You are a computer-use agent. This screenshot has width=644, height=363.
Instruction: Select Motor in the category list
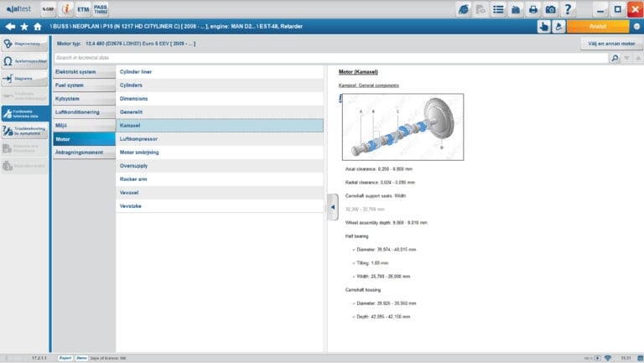pos(82,139)
